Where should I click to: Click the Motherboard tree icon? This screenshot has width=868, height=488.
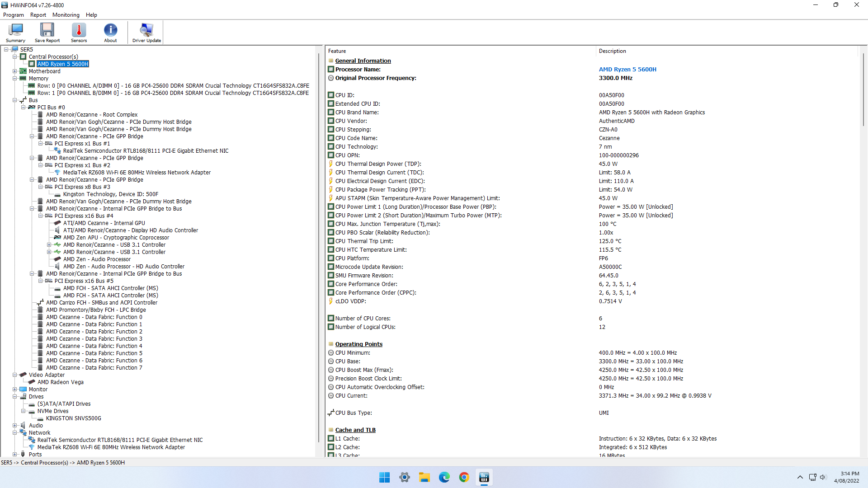(x=23, y=71)
